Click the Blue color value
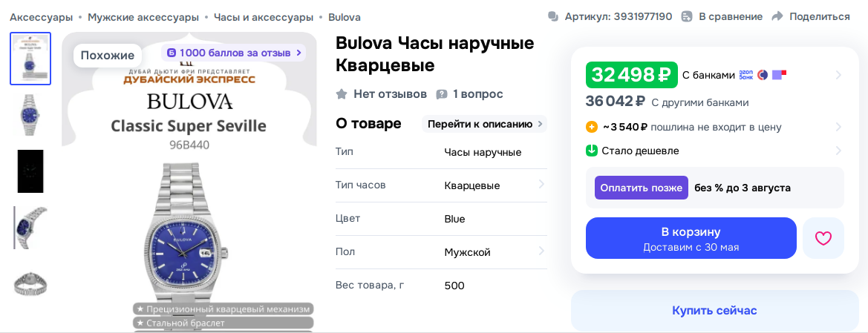Screen dimensions: 868x333 tap(454, 219)
